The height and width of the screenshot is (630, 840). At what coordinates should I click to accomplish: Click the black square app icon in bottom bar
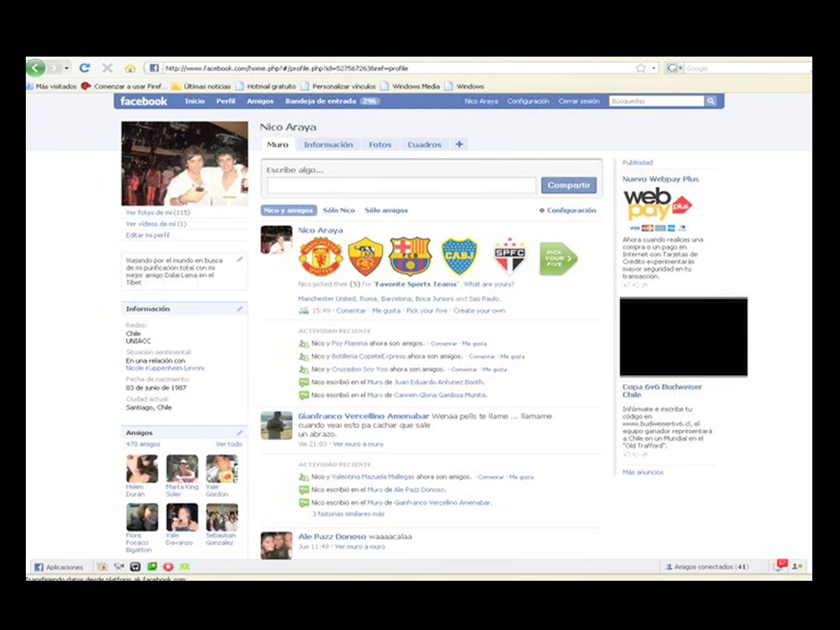click(x=135, y=567)
